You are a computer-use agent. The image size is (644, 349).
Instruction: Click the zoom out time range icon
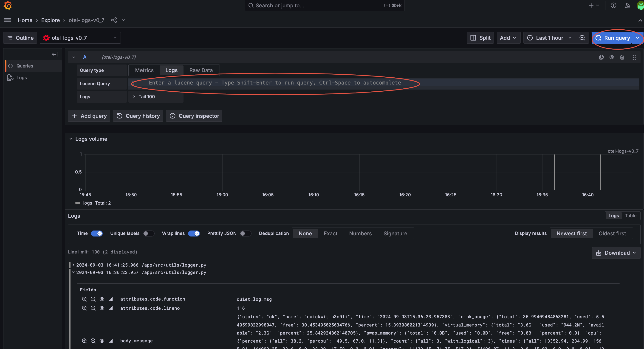click(x=582, y=38)
